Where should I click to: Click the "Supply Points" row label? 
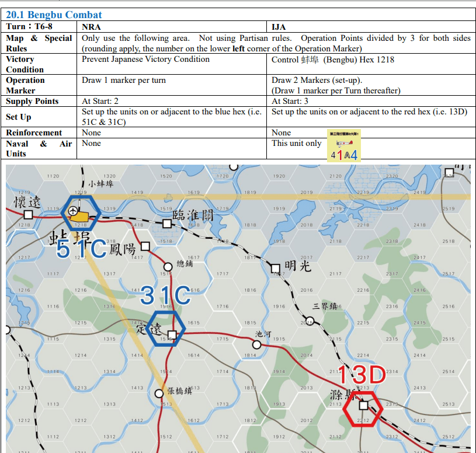point(32,101)
